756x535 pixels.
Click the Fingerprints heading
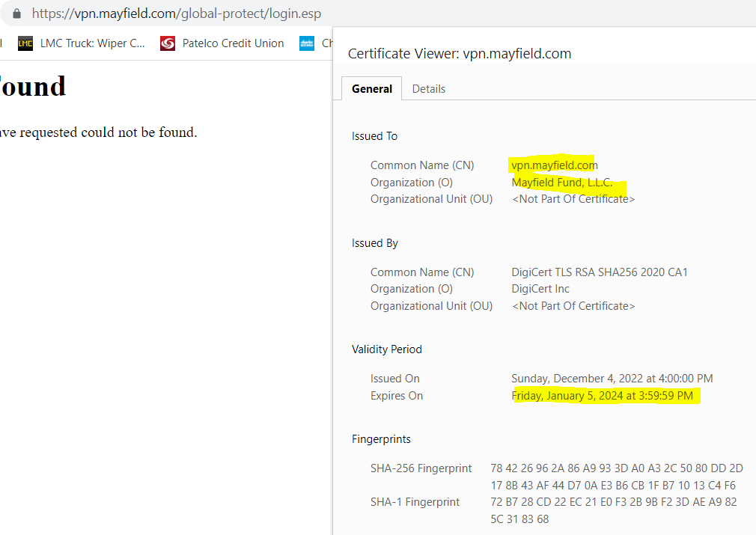pos(381,439)
